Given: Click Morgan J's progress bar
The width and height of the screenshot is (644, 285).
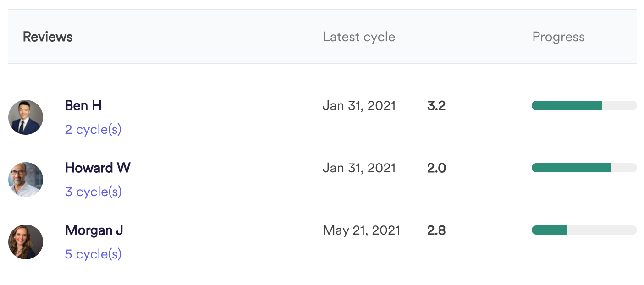Looking at the screenshot, I should [x=584, y=230].
